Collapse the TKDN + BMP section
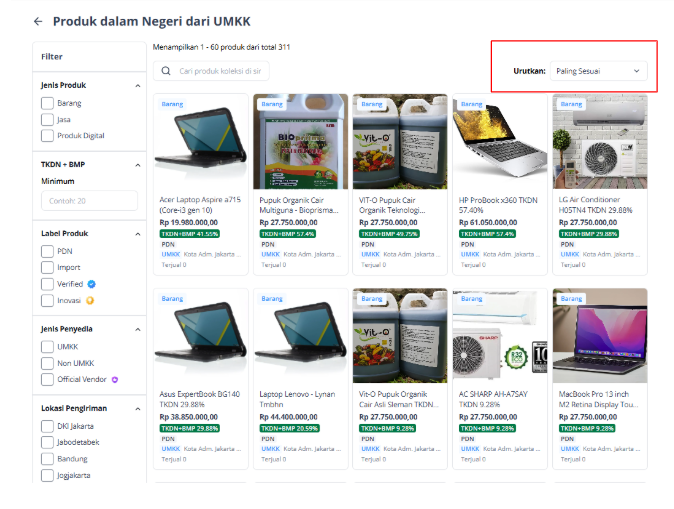Image resolution: width=674 pixels, height=509 pixels. (x=138, y=165)
